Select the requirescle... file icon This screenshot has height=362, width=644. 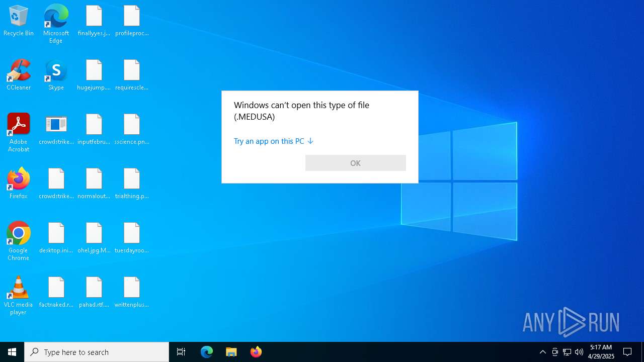click(x=132, y=75)
